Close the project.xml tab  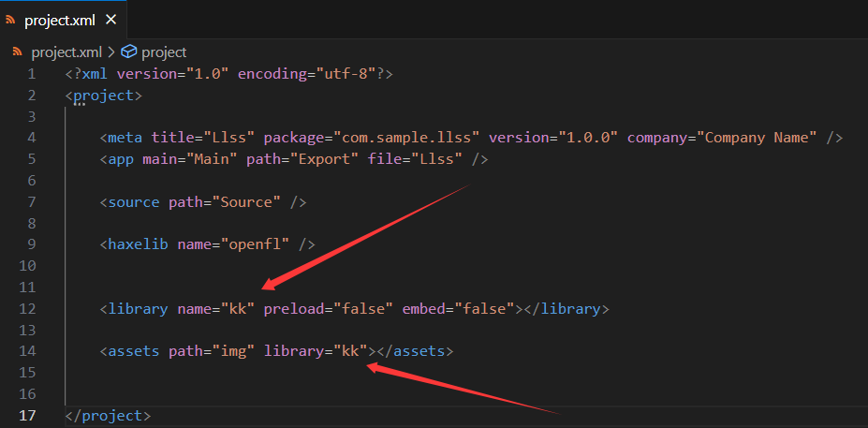click(x=110, y=20)
